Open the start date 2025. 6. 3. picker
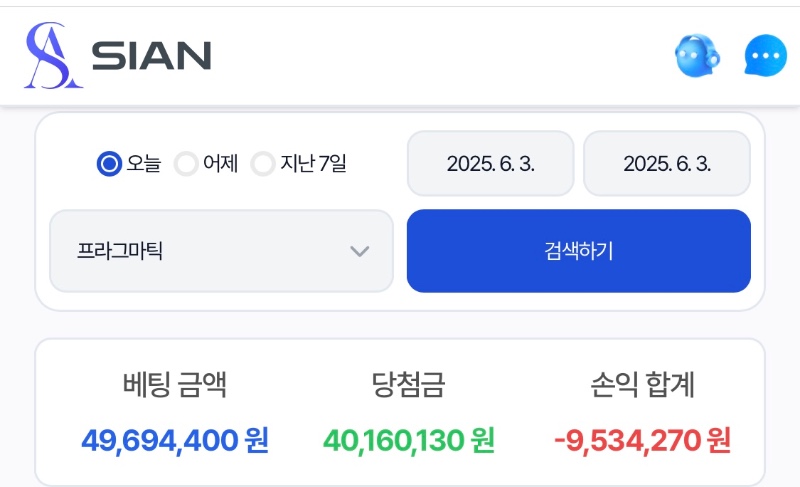800x487 pixels. [x=491, y=163]
